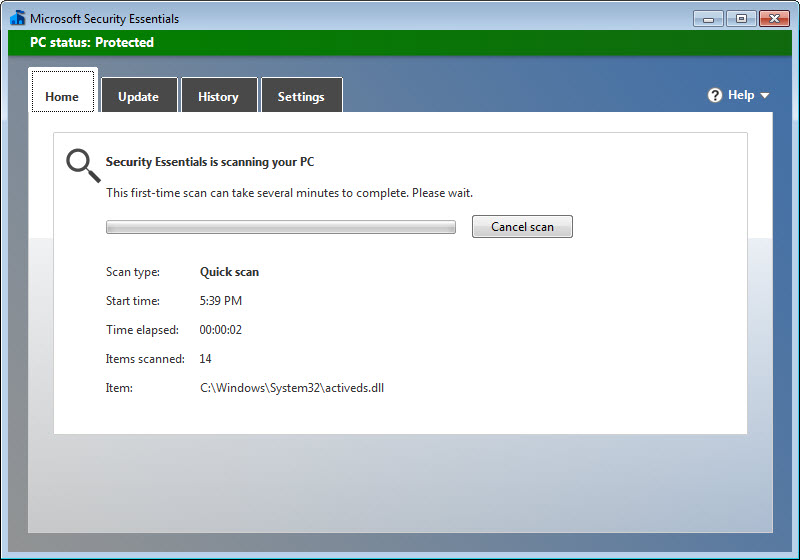Image resolution: width=800 pixels, height=560 pixels.
Task: Click the magnifying glass scan icon
Action: coord(83,165)
